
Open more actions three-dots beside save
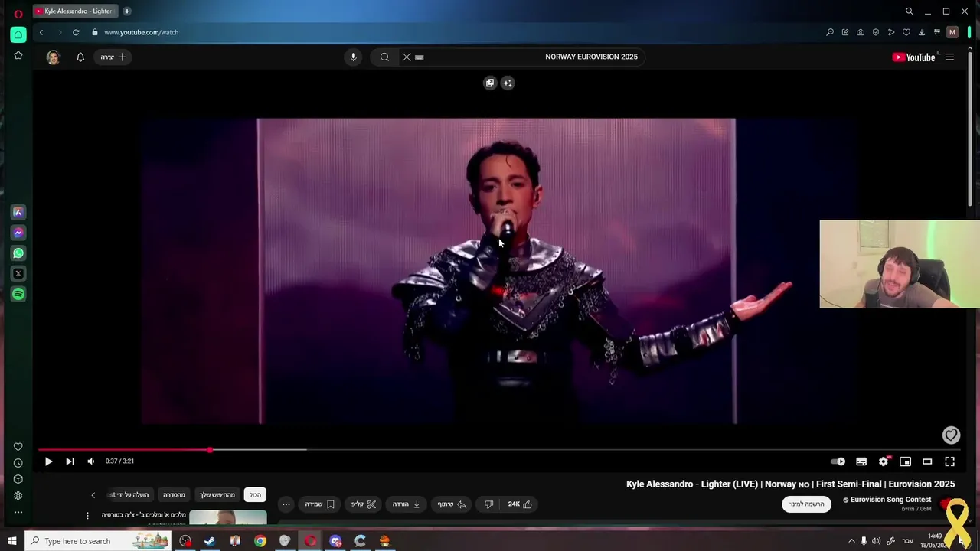click(x=286, y=504)
